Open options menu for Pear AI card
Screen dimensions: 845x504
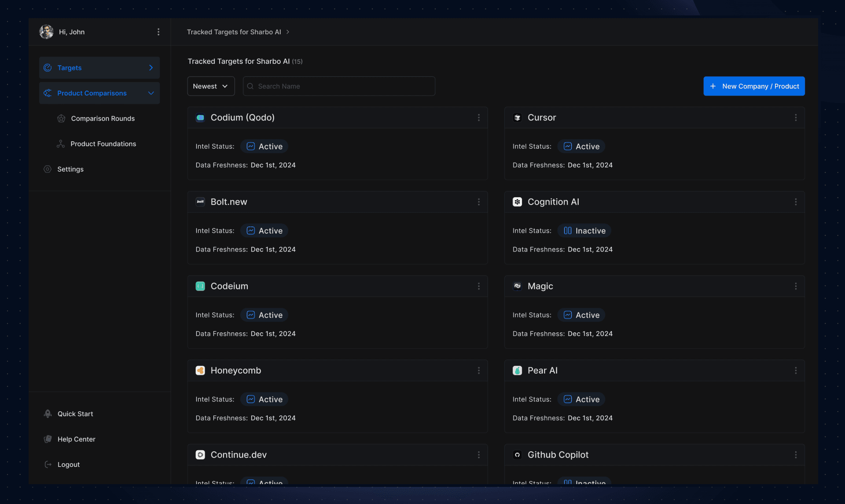click(796, 371)
